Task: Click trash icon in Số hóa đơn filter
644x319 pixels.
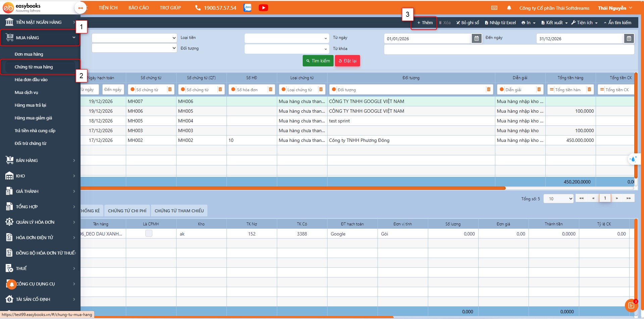Action: [x=270, y=90]
